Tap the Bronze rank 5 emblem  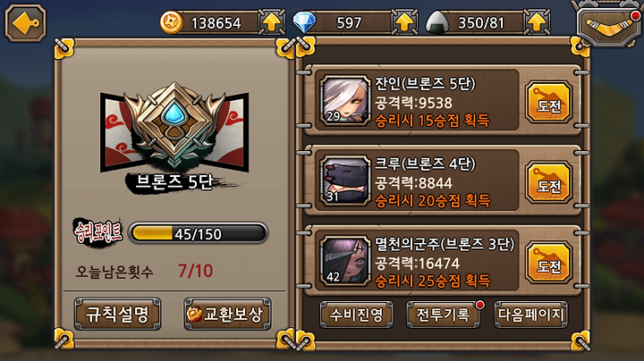point(174,125)
